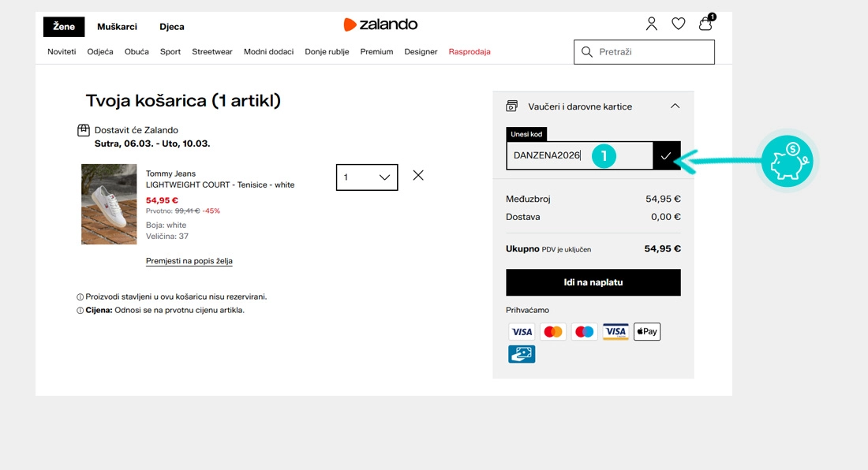The image size is (868, 470).
Task: Open the shopping bag icon
Action: click(x=705, y=24)
